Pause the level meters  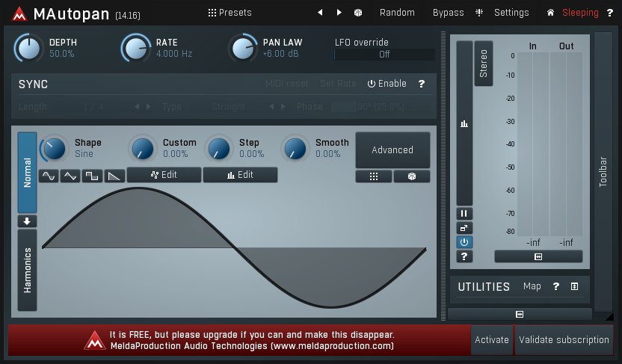point(464,214)
